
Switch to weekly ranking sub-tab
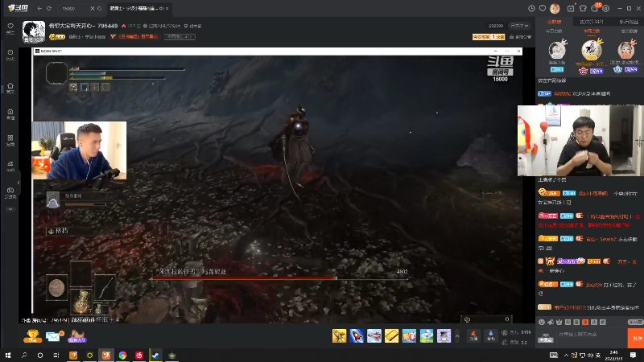pyautogui.click(x=592, y=31)
